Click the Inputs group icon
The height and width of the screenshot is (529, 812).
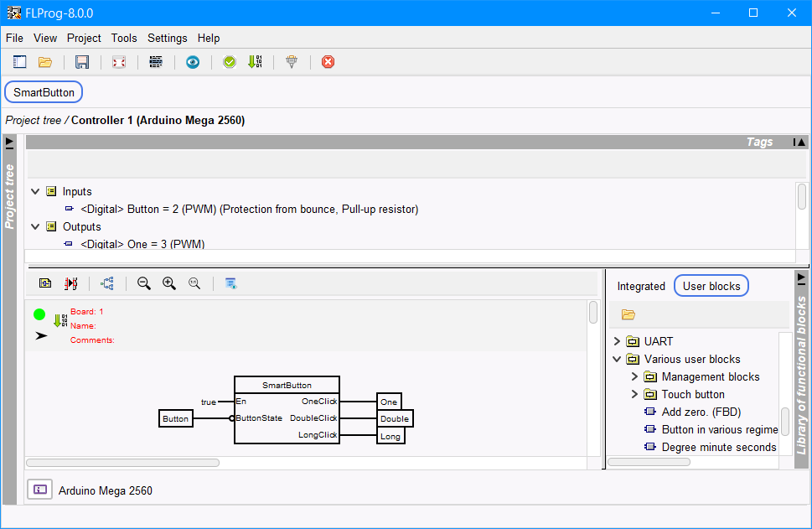coord(51,191)
